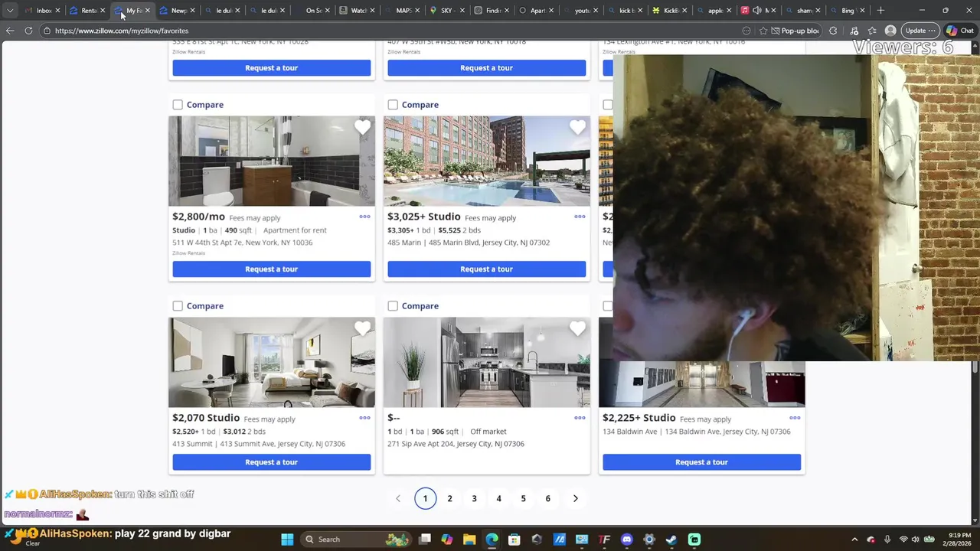Click next page arrow in pagination
980x551 pixels.
[x=575, y=498]
